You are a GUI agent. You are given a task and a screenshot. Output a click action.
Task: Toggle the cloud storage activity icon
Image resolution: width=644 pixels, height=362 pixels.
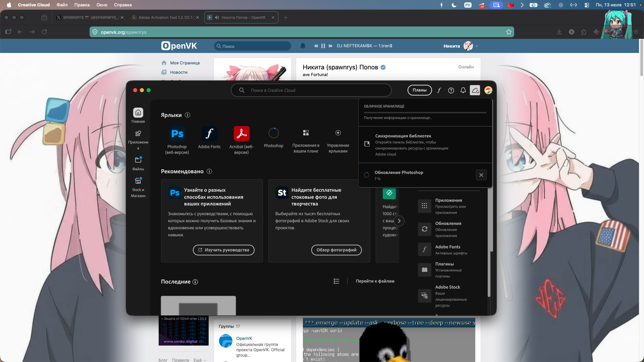tap(475, 90)
